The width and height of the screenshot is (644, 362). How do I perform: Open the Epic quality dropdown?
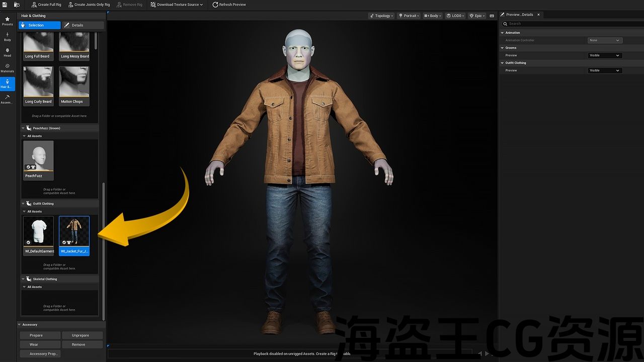pyautogui.click(x=477, y=16)
